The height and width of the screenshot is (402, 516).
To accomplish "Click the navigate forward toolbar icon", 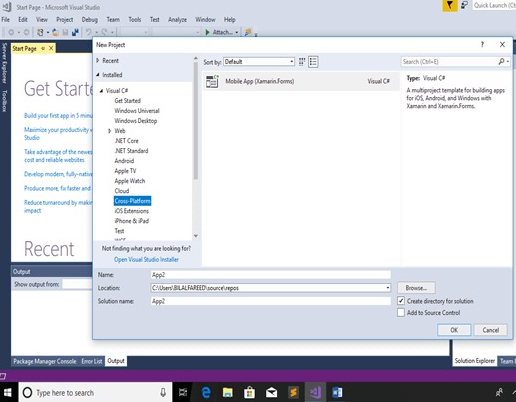I will coord(26,32).
